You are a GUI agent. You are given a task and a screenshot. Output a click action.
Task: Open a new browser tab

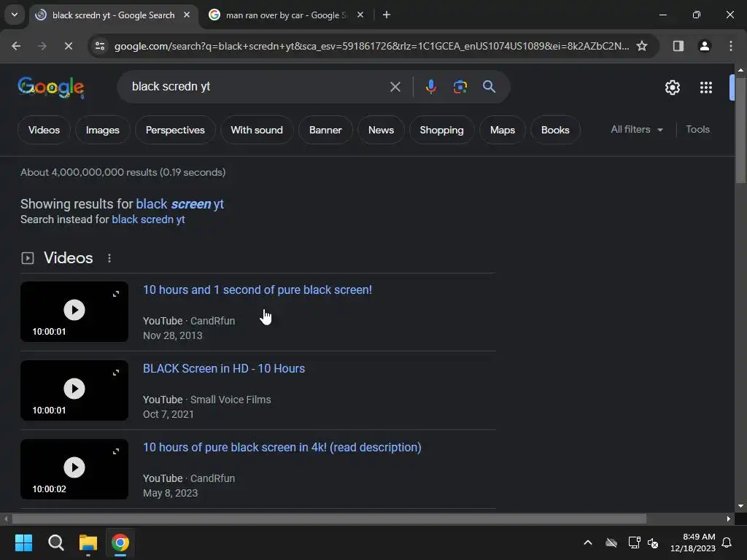pos(387,15)
